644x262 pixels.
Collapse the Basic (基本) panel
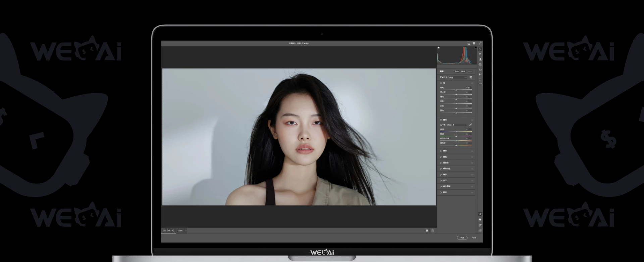click(441, 83)
